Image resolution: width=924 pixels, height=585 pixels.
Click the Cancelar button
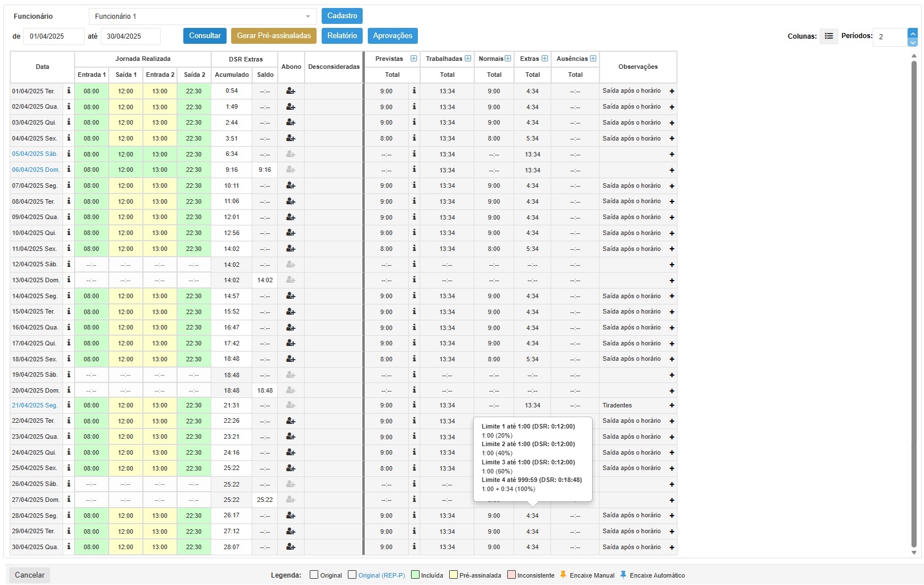coord(30,575)
